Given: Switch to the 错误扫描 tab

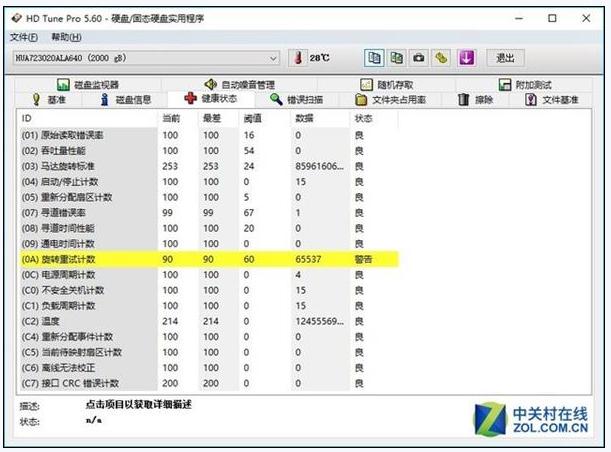Looking at the screenshot, I should tap(297, 100).
